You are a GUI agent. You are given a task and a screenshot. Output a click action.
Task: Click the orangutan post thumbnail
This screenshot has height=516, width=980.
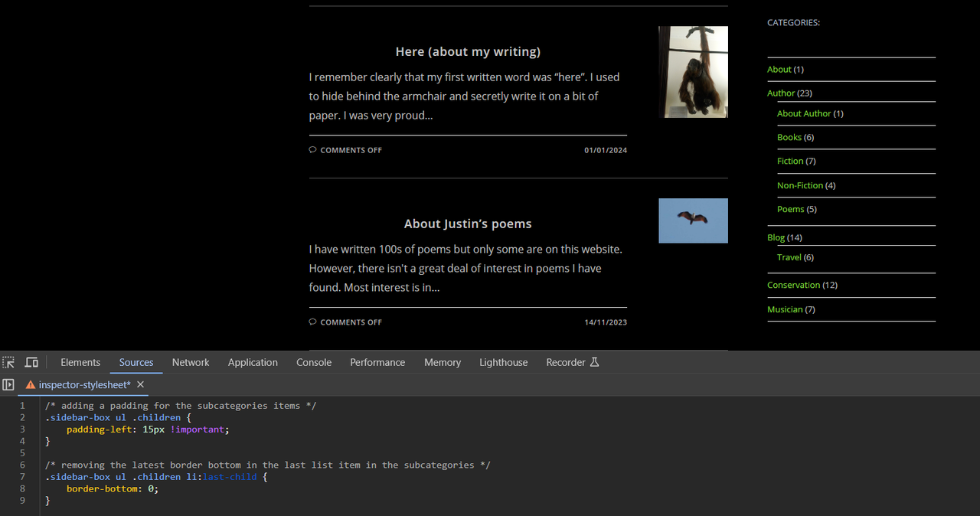click(693, 72)
